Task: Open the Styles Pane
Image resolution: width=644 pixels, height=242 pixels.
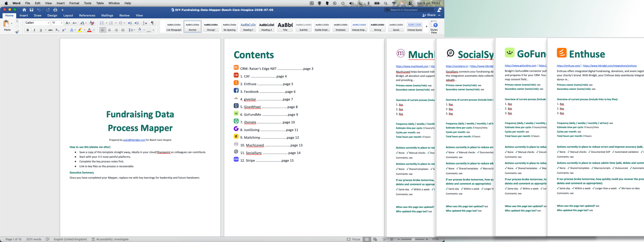Action: click(x=434, y=27)
